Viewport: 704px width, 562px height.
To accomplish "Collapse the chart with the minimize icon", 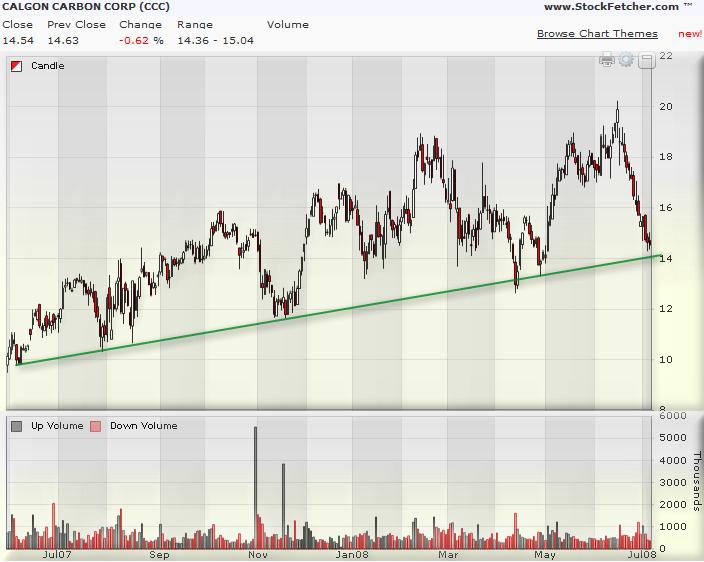I will pyautogui.click(x=647, y=60).
